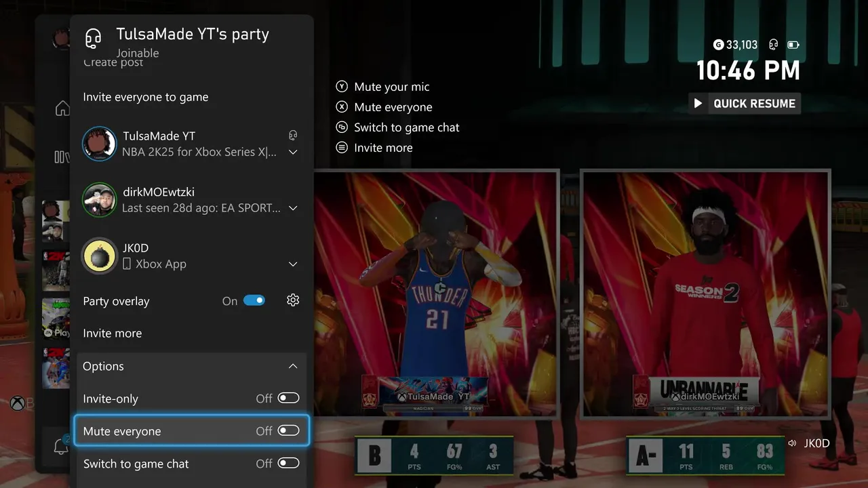Click the Xbox logo at left edge
Screen dimensions: 868x488
pyautogui.click(x=17, y=403)
